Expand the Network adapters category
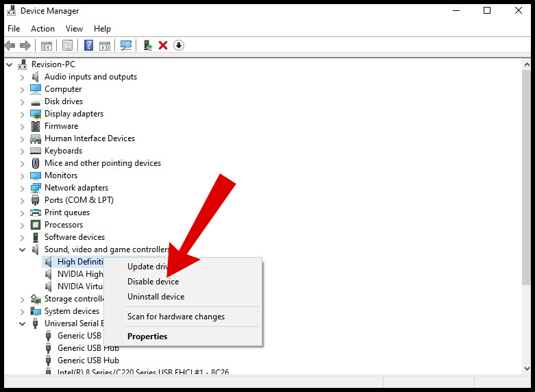The width and height of the screenshot is (535, 392). [22, 188]
